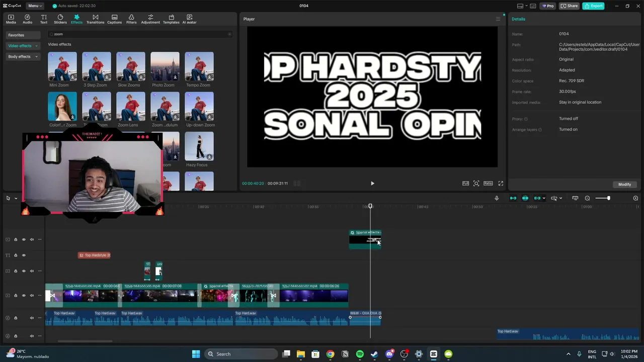Open the linkage options dropdown arrow

click(544, 198)
